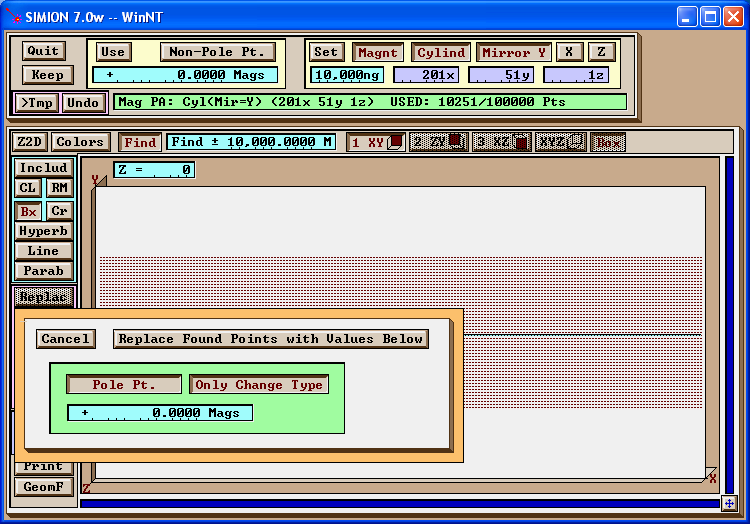This screenshot has width=750, height=524.
Task: Click the vertical blue scrollbar
Action: click(729, 326)
